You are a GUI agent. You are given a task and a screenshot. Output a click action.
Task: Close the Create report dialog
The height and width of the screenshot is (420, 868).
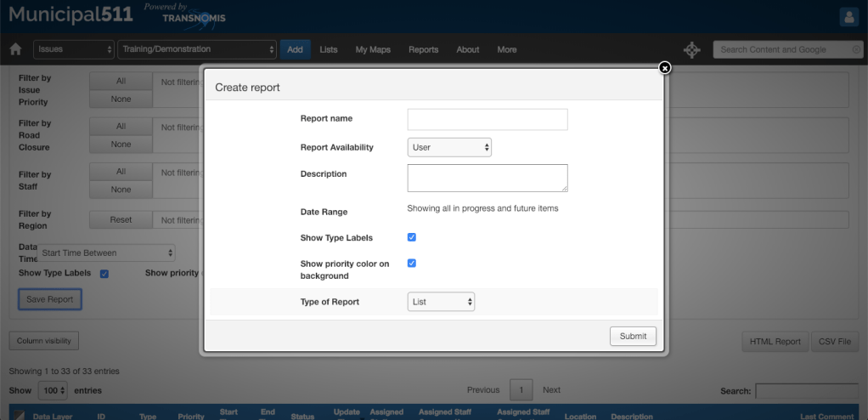(665, 68)
